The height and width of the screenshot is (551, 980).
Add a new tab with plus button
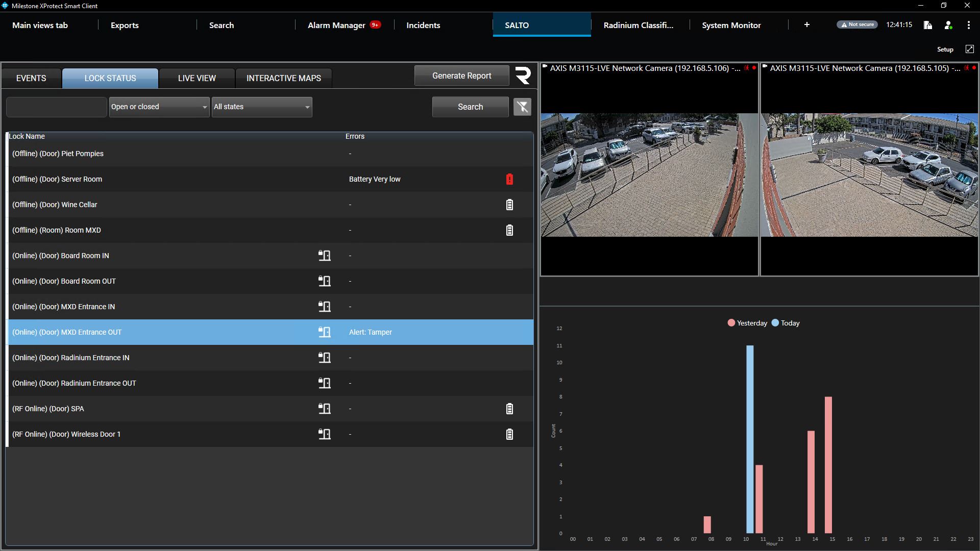(x=806, y=24)
